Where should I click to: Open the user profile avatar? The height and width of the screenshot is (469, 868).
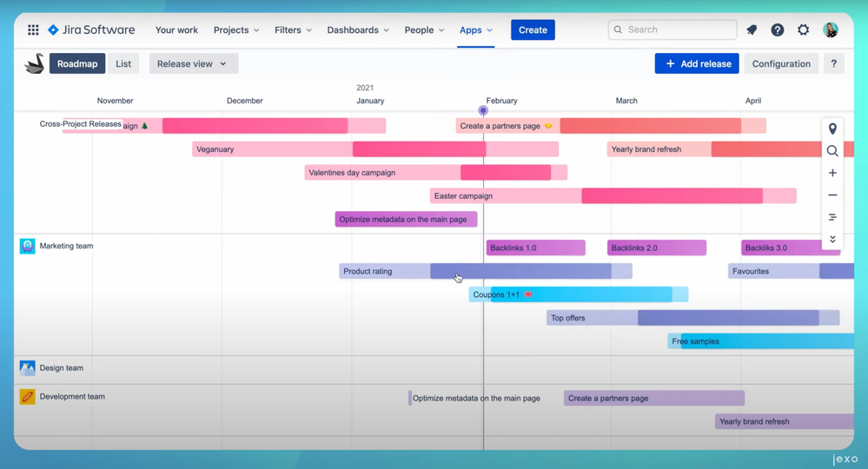pos(831,30)
